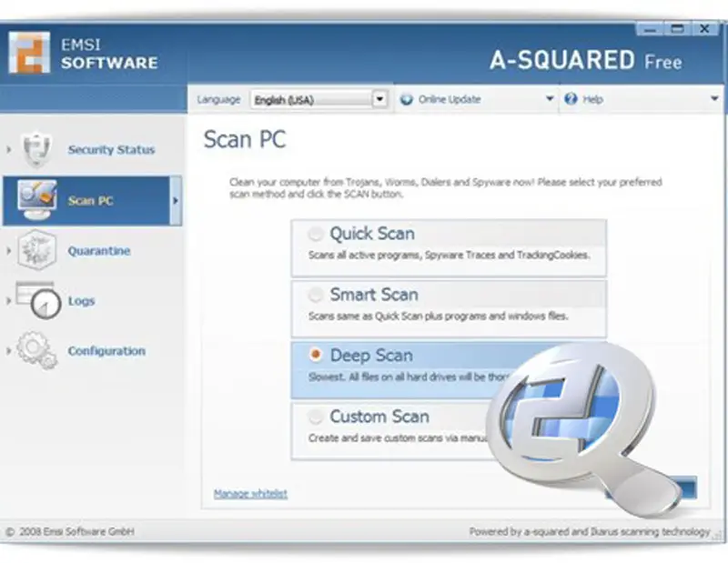
Task: Expand the Quarantine arrow
Action: (9, 251)
